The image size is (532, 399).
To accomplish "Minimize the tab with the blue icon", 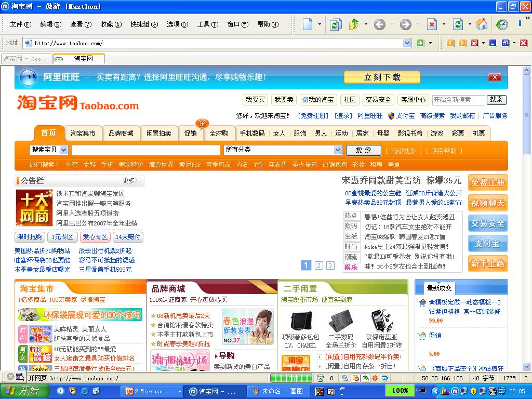I will (x=493, y=43).
